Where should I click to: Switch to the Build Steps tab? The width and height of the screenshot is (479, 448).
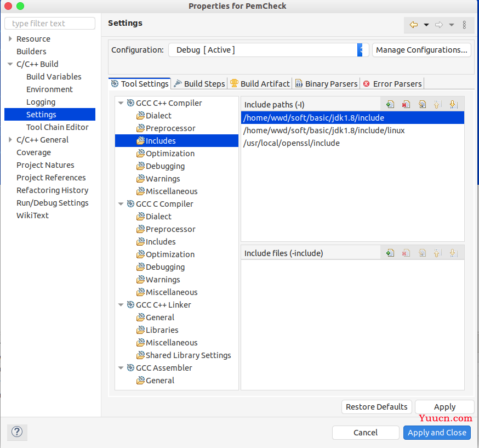(199, 84)
